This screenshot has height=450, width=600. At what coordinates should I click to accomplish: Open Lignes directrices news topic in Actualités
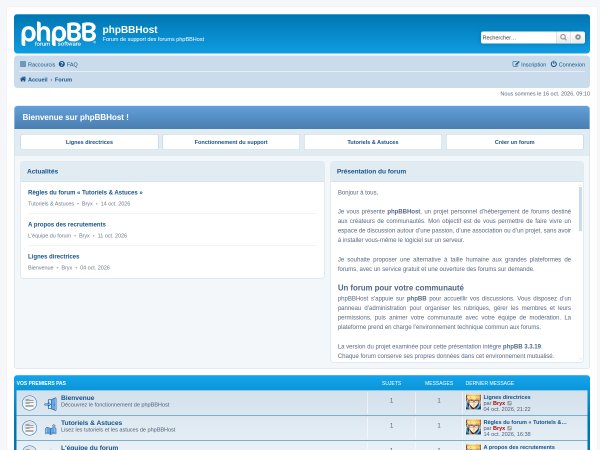(54, 256)
